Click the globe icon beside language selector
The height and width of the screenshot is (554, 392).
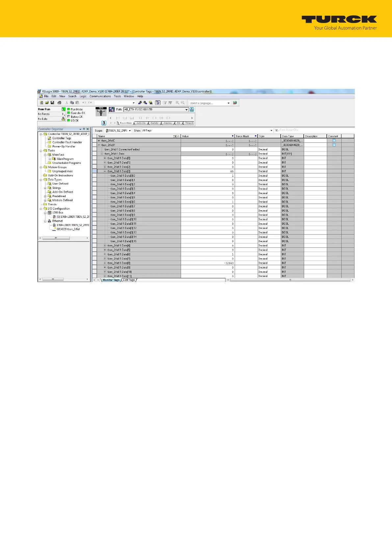235,103
